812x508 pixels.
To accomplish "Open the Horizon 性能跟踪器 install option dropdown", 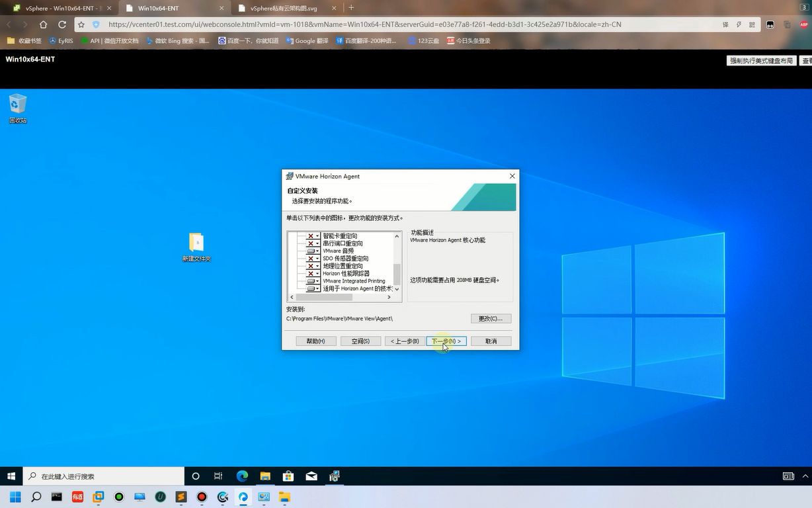I will 313,274.
